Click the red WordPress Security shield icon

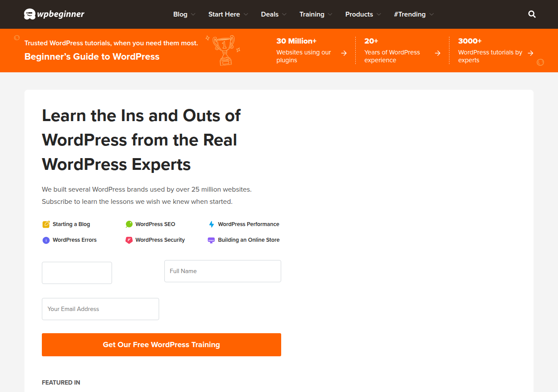coord(129,240)
